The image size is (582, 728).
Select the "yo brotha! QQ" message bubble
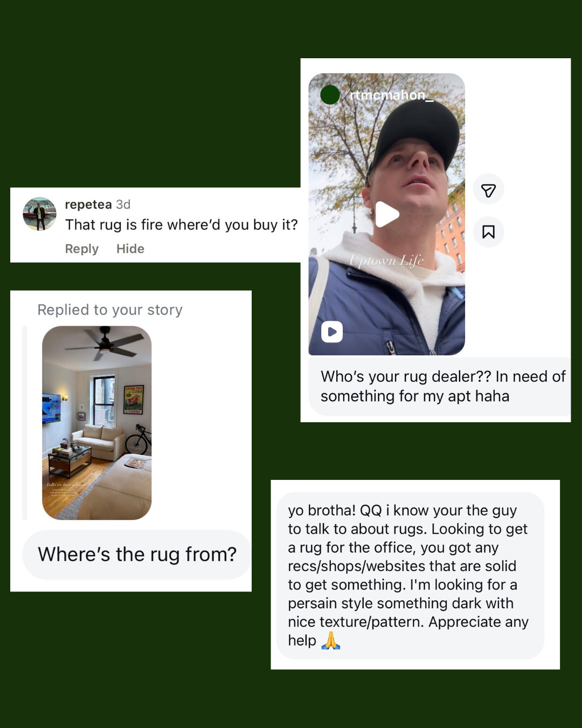click(x=410, y=575)
